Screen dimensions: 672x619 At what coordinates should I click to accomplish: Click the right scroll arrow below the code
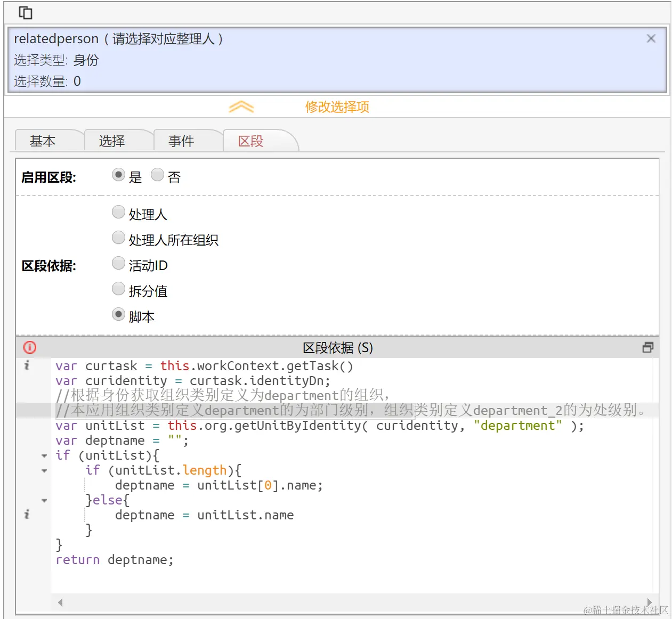coord(650,602)
